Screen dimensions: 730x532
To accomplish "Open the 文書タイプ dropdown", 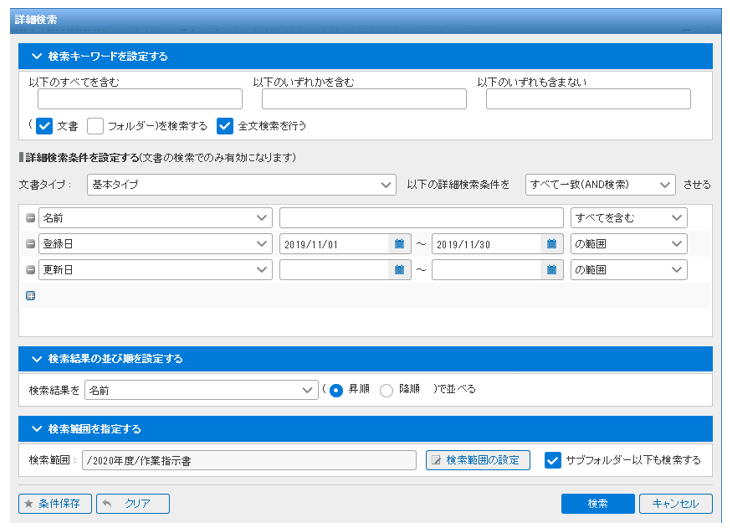I will click(241, 185).
